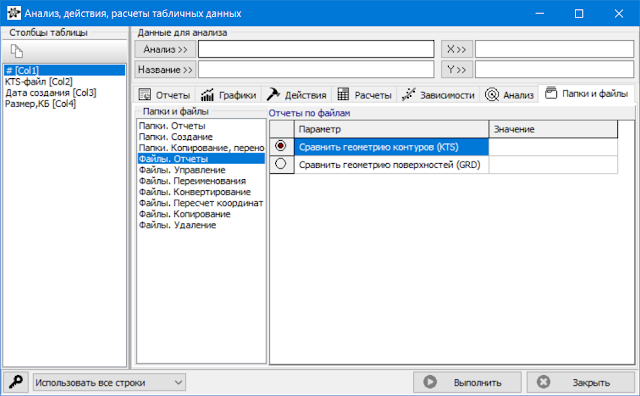Open the Зависимости tab
Screen dimensions: 640x396
point(438,95)
